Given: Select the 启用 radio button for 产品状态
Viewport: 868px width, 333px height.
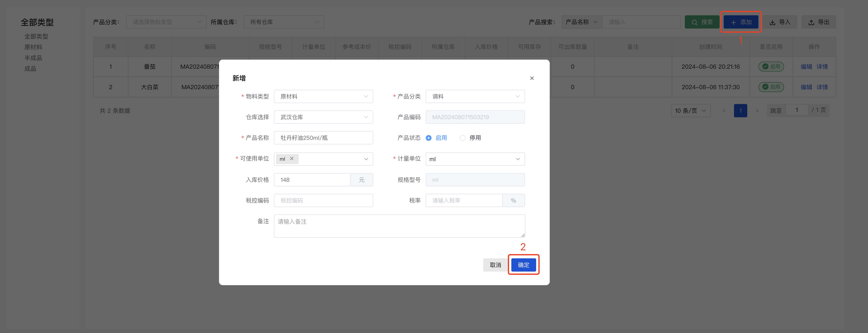Looking at the screenshot, I should [429, 138].
